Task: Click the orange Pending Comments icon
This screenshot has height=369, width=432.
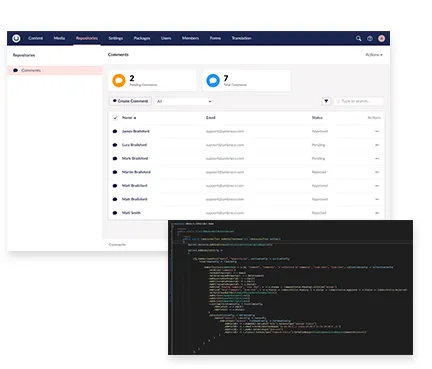Action: point(119,80)
